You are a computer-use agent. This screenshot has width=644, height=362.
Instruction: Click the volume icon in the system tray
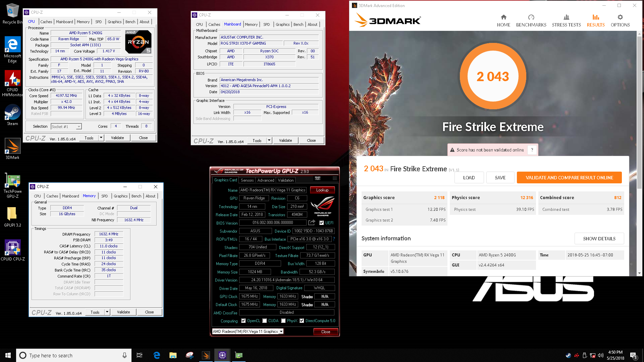601,355
